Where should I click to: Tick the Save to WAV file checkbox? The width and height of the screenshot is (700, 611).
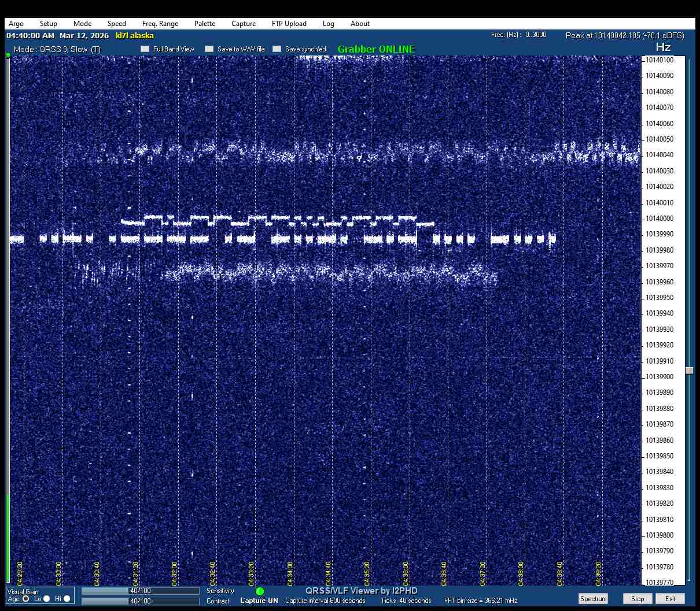click(x=209, y=49)
